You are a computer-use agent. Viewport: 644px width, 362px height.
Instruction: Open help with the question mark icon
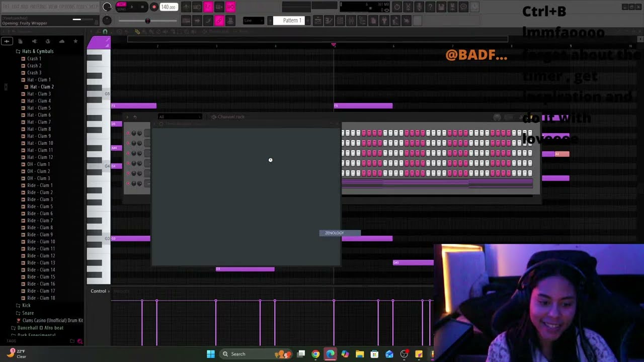(430, 7)
